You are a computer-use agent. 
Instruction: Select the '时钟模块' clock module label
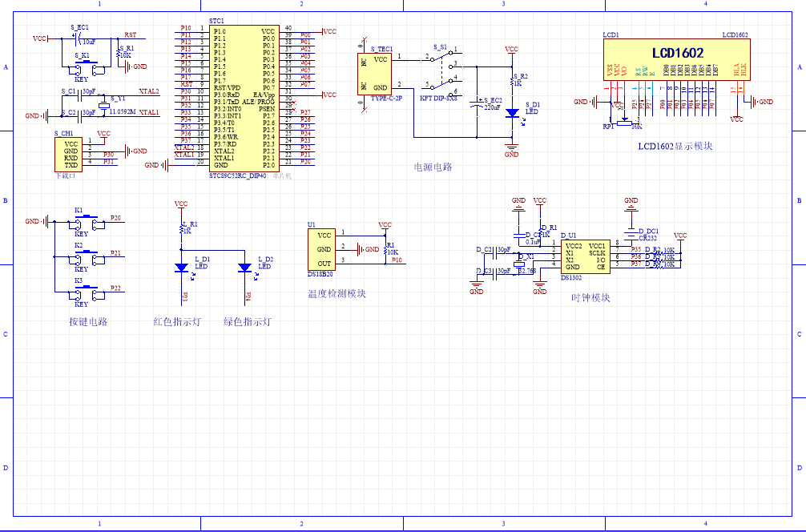click(x=590, y=298)
